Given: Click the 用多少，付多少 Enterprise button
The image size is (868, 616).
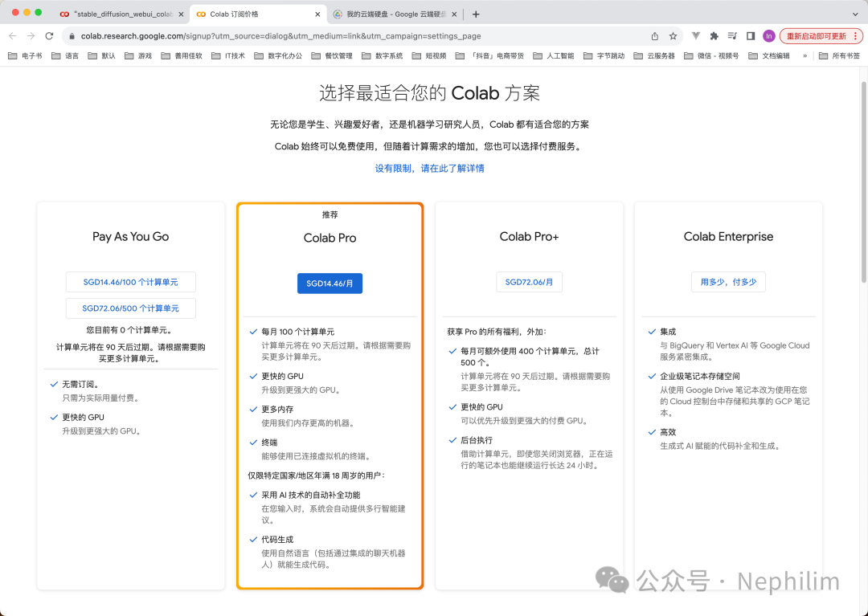Looking at the screenshot, I should coord(728,282).
